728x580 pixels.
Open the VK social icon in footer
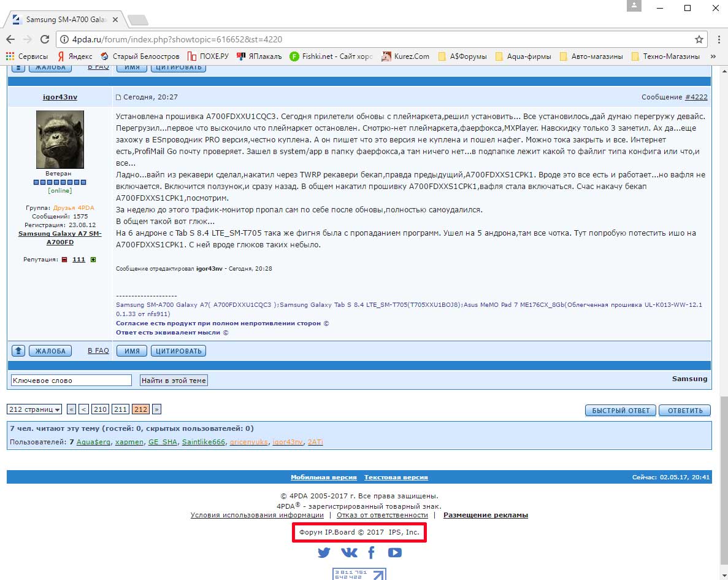click(348, 553)
